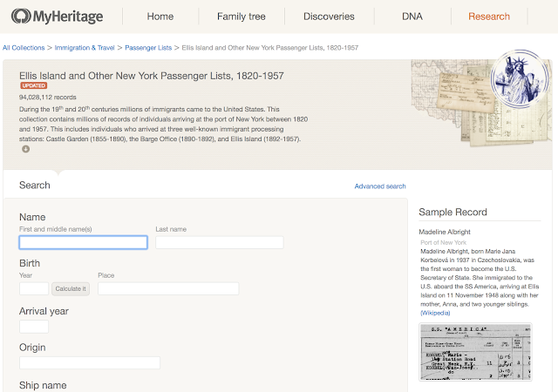The width and height of the screenshot is (558, 392).
Task: Open the Home menu
Action: 160,17
